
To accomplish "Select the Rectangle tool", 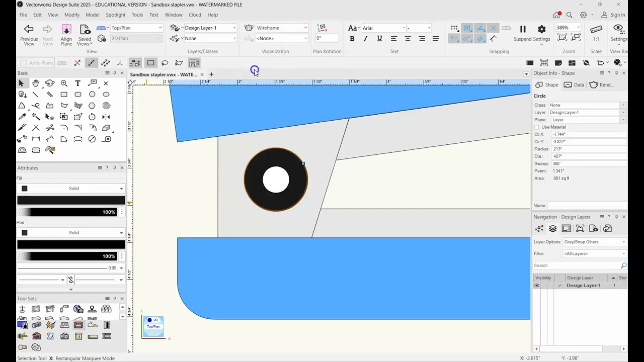I will click(64, 95).
